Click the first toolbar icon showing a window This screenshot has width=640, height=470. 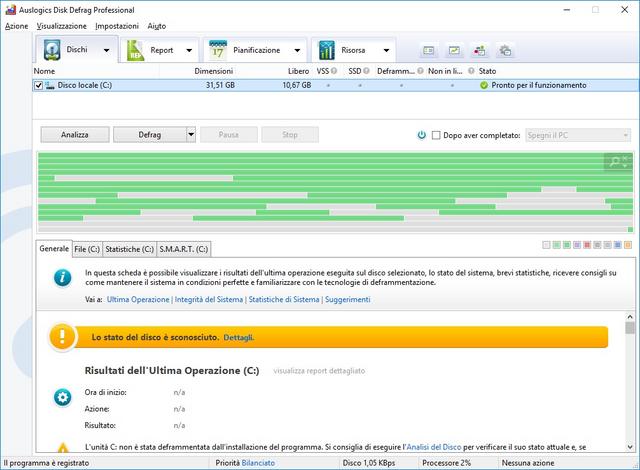point(429,51)
